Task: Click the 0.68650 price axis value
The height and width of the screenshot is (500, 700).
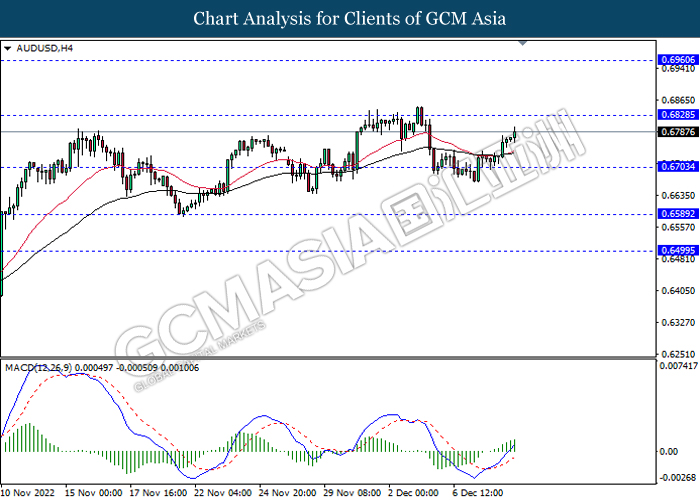Action: (678, 100)
